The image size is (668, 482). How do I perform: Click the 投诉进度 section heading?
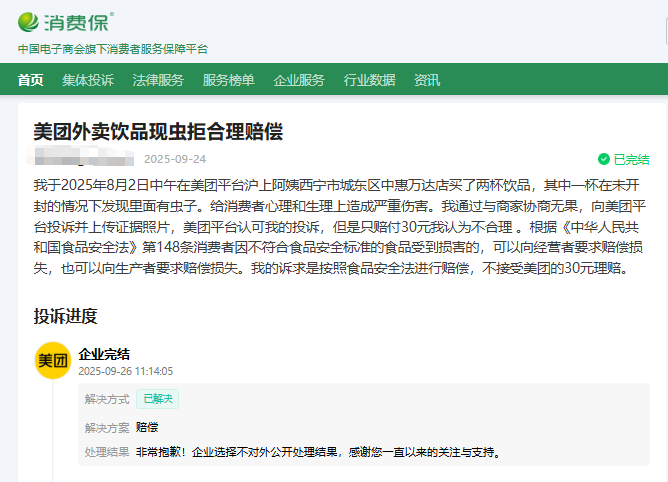point(66,316)
